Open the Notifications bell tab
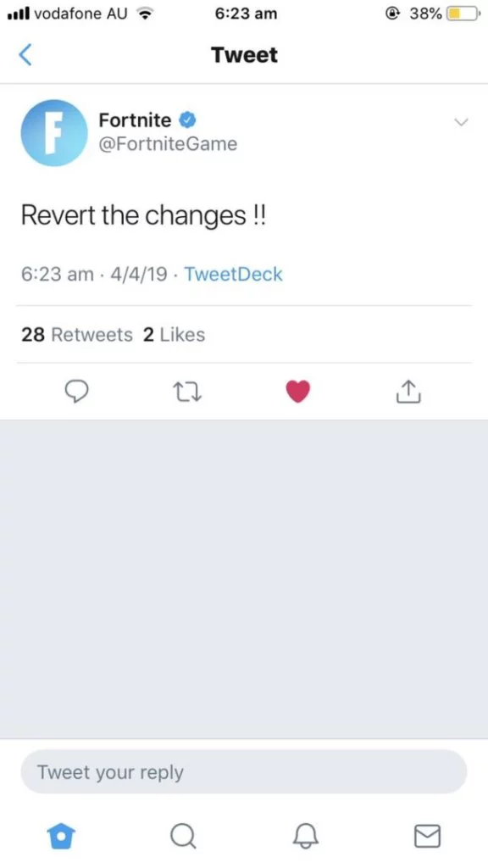 (305, 835)
